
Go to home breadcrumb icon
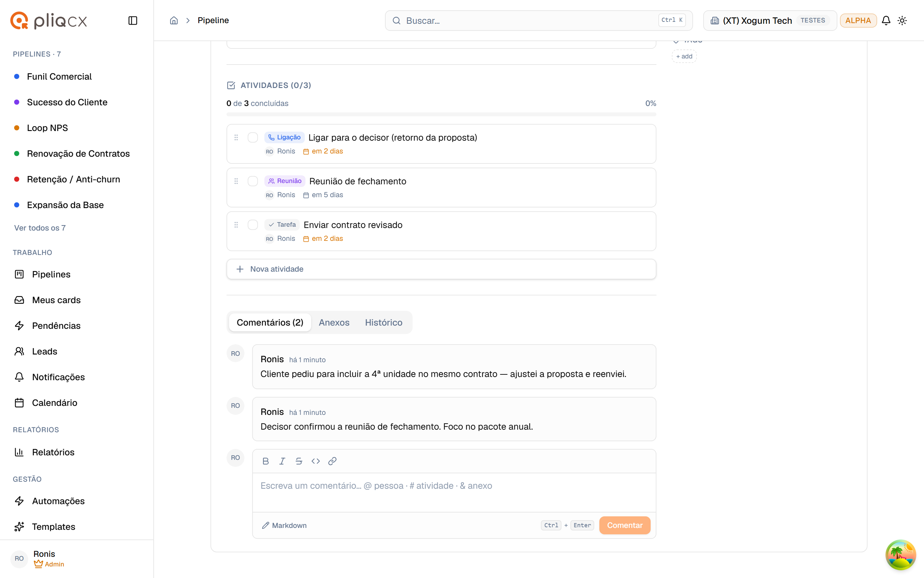click(174, 20)
